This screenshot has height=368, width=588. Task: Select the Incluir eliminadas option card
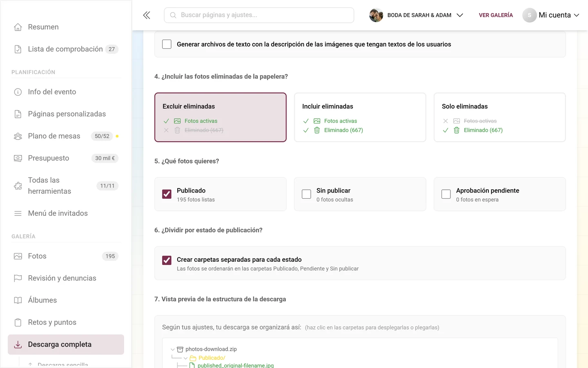pos(360,117)
